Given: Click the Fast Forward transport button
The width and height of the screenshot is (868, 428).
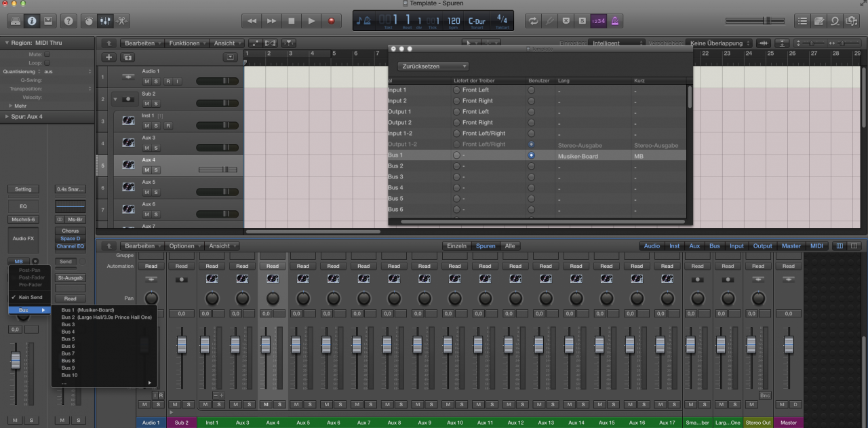Looking at the screenshot, I should (x=271, y=21).
